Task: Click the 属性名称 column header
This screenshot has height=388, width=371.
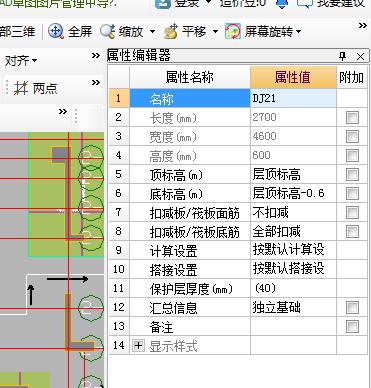Action: pyautogui.click(x=190, y=77)
